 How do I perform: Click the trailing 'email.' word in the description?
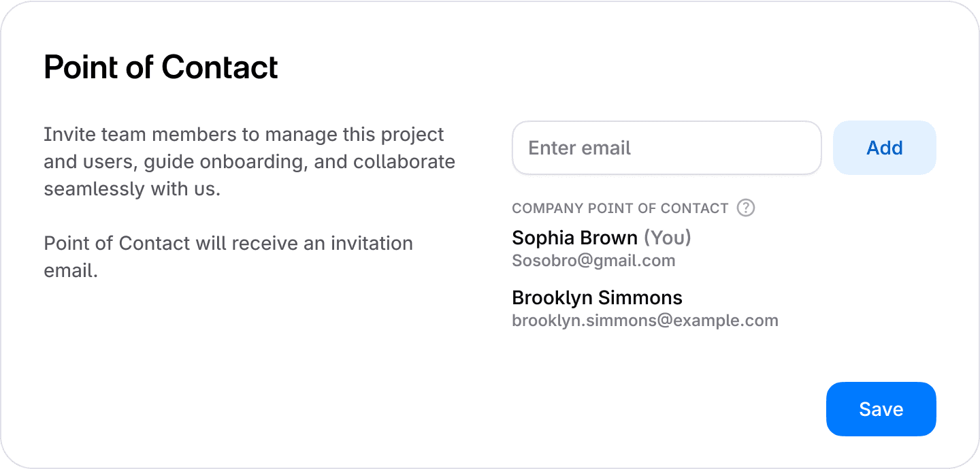[71, 270]
